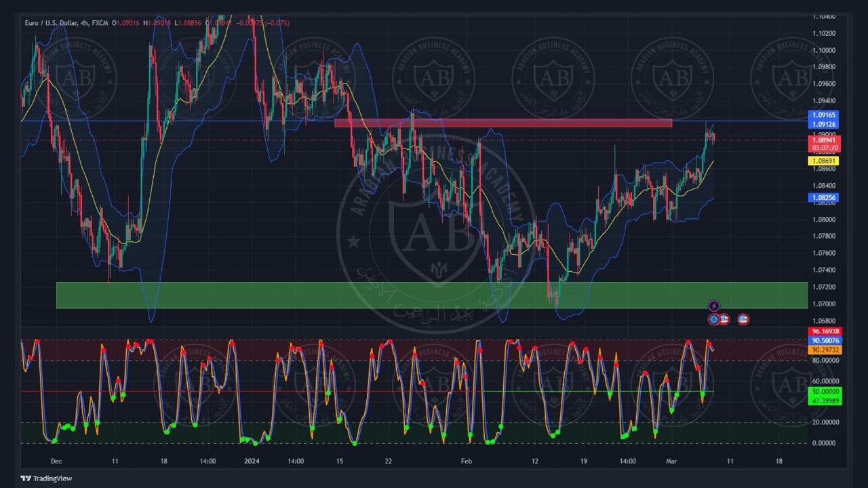Open the separate US flag event icon beside the flag pair
868x488 pixels.
[x=743, y=319]
